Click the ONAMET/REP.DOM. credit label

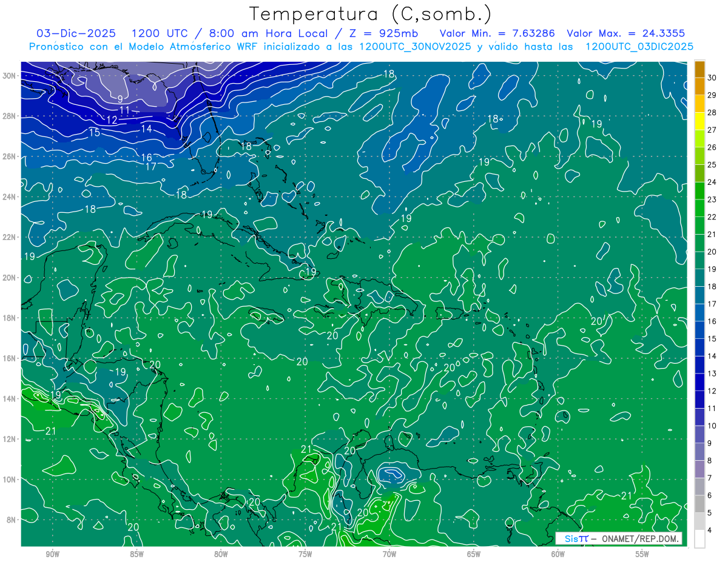(640, 538)
